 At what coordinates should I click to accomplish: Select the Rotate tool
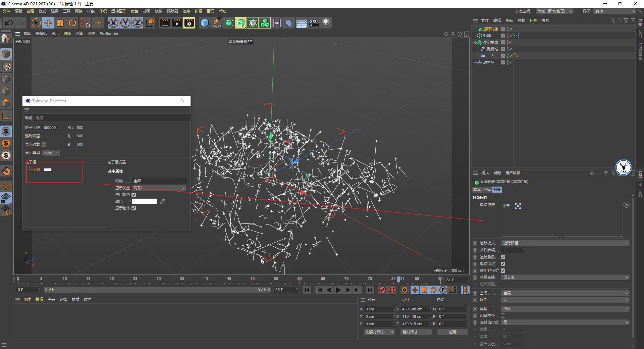click(x=72, y=23)
